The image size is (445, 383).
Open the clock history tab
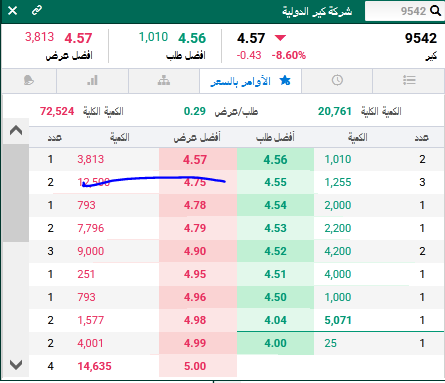coord(337,80)
